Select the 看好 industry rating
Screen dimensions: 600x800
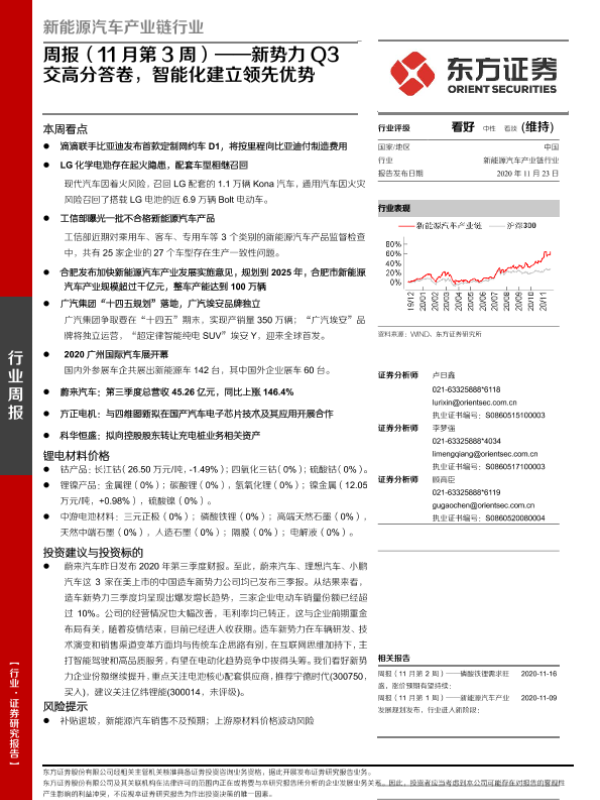pyautogui.click(x=463, y=128)
